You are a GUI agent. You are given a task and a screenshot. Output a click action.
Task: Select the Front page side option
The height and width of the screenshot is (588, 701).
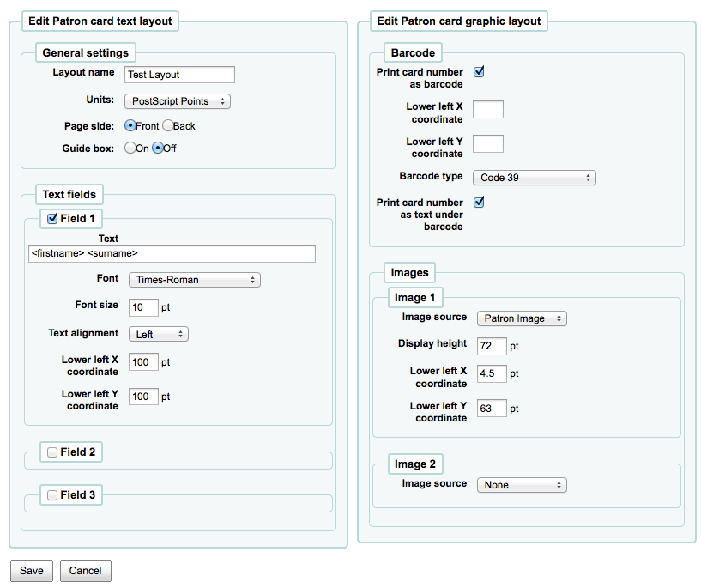pos(130,125)
